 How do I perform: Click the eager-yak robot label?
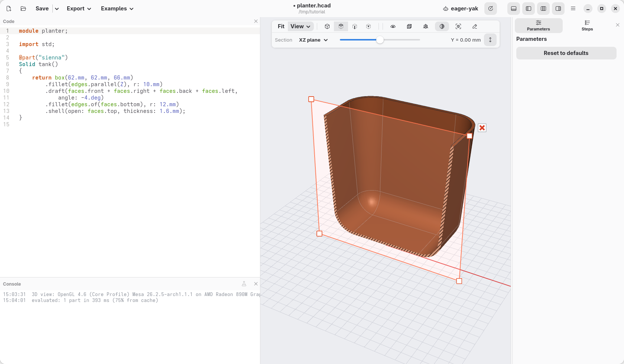461,9
